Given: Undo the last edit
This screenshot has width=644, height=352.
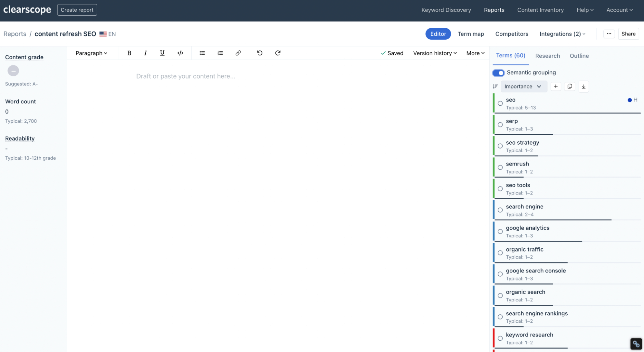Looking at the screenshot, I should [x=260, y=53].
